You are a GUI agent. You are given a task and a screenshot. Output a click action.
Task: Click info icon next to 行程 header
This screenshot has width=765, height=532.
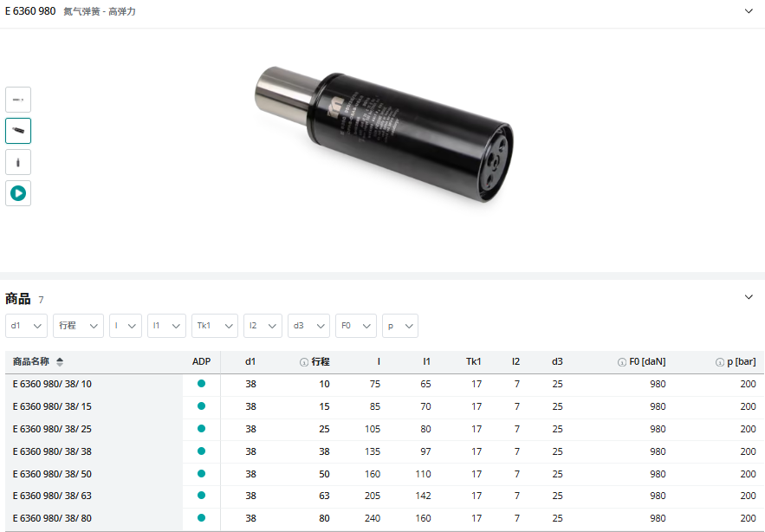point(304,362)
